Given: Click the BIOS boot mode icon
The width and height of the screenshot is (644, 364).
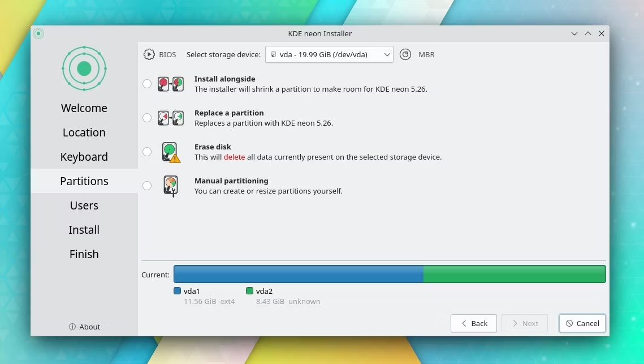Looking at the screenshot, I should (x=149, y=54).
